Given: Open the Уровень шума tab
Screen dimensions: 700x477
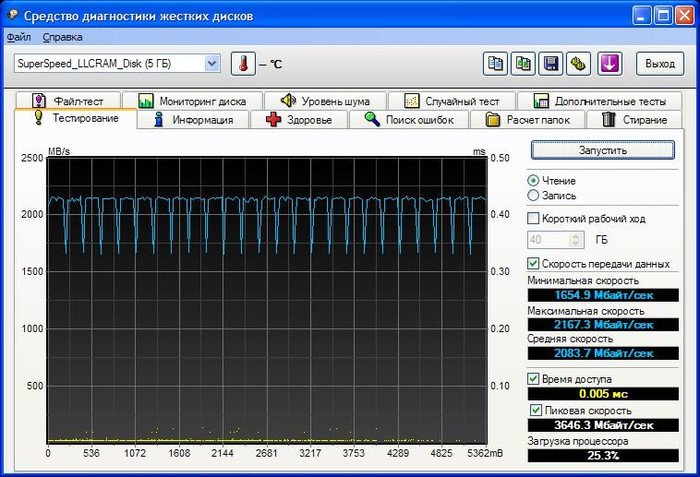Looking at the screenshot, I should [x=326, y=101].
